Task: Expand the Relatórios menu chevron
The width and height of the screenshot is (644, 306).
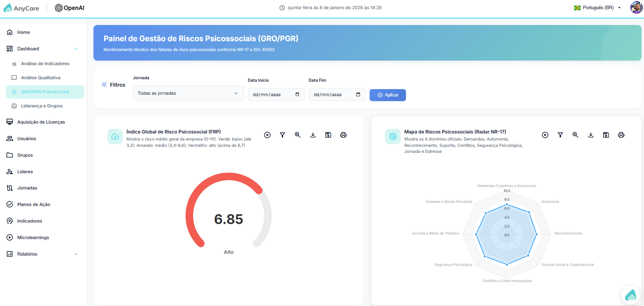Action: click(76, 254)
